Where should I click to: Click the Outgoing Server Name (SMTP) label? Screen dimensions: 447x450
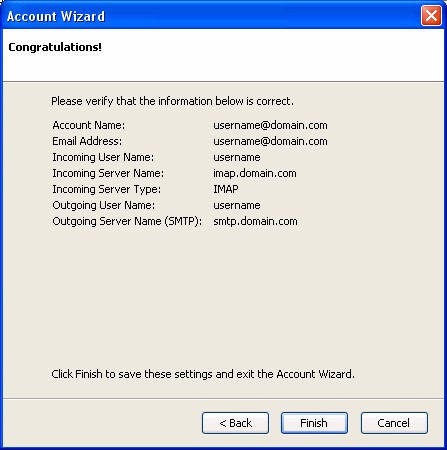tap(127, 221)
